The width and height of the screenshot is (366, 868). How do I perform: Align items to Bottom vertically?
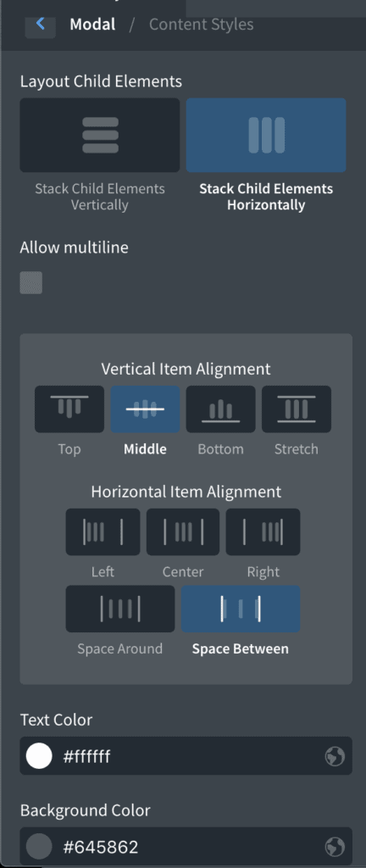tap(220, 409)
